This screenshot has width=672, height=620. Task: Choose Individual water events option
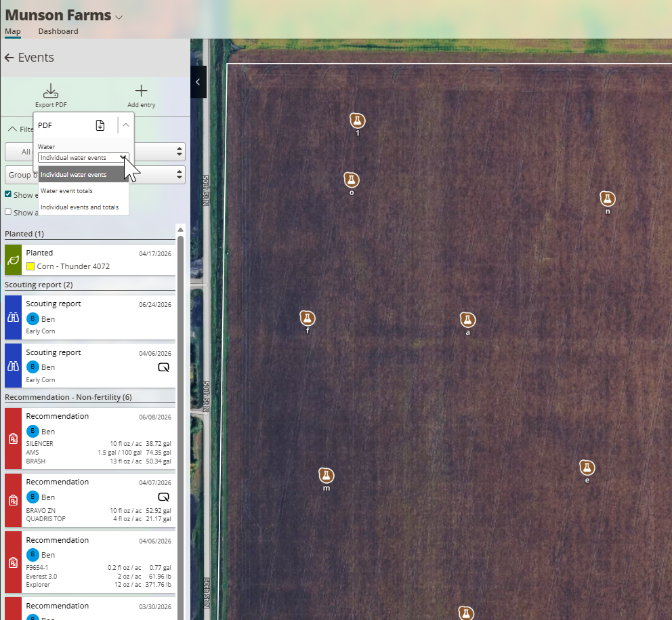click(x=83, y=175)
